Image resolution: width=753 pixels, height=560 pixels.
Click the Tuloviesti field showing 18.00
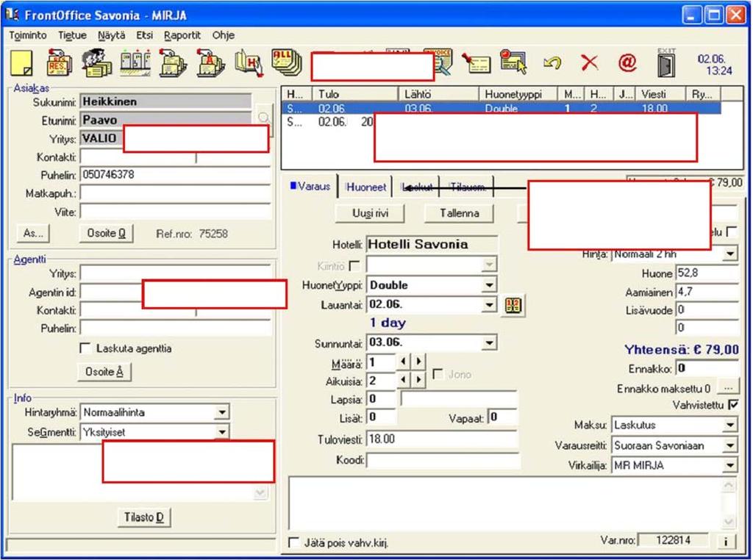pyautogui.click(x=442, y=439)
